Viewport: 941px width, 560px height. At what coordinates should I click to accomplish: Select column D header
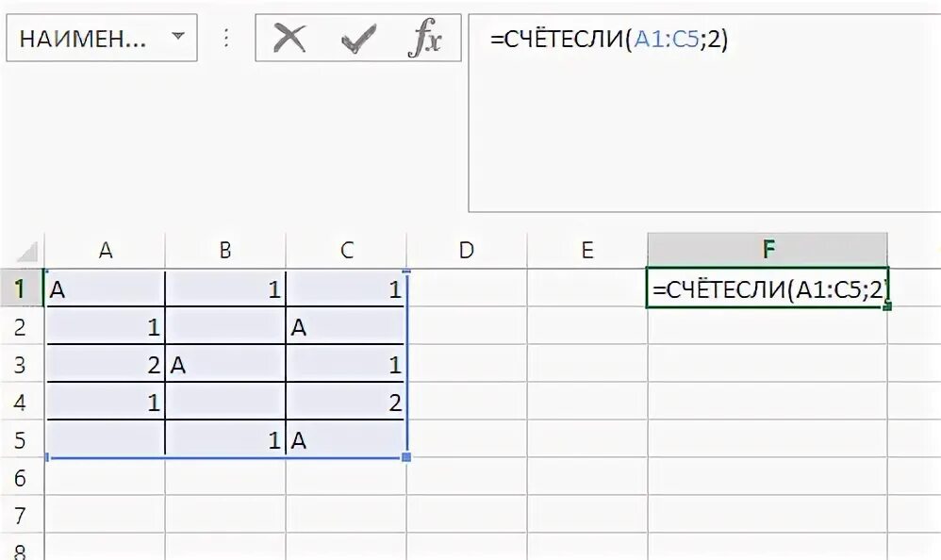pyautogui.click(x=467, y=250)
